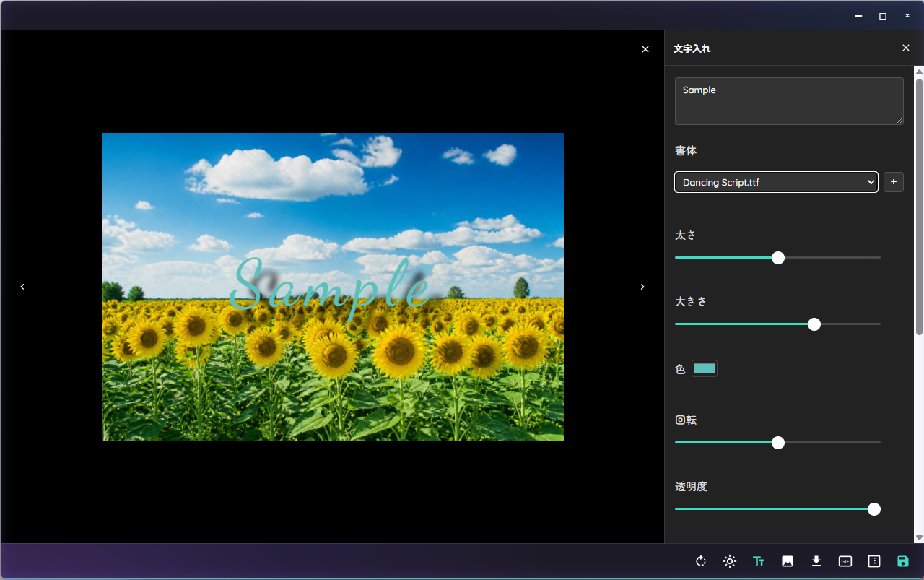Close the image viewer with the X

[645, 49]
